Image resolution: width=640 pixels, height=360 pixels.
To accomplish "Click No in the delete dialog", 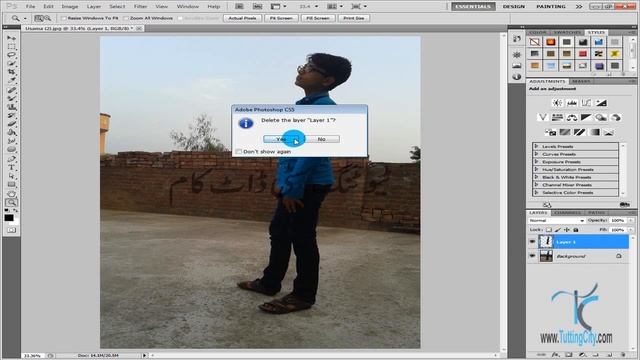I will (322, 139).
